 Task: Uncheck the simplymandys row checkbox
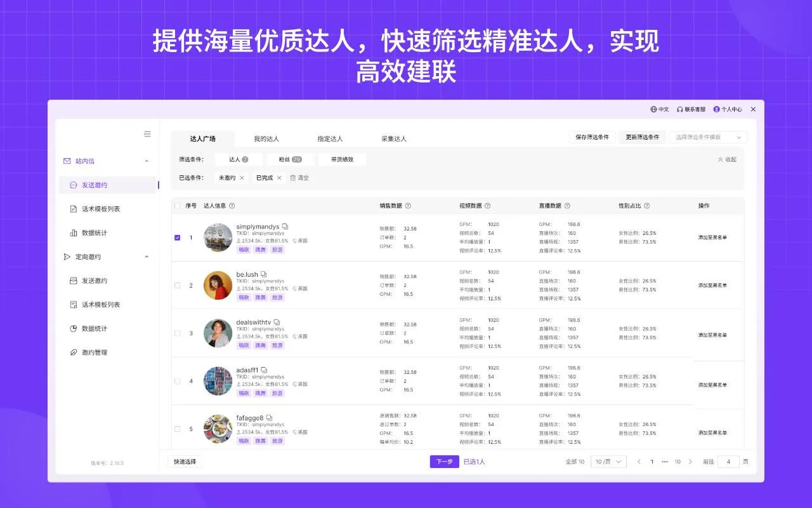click(x=178, y=237)
